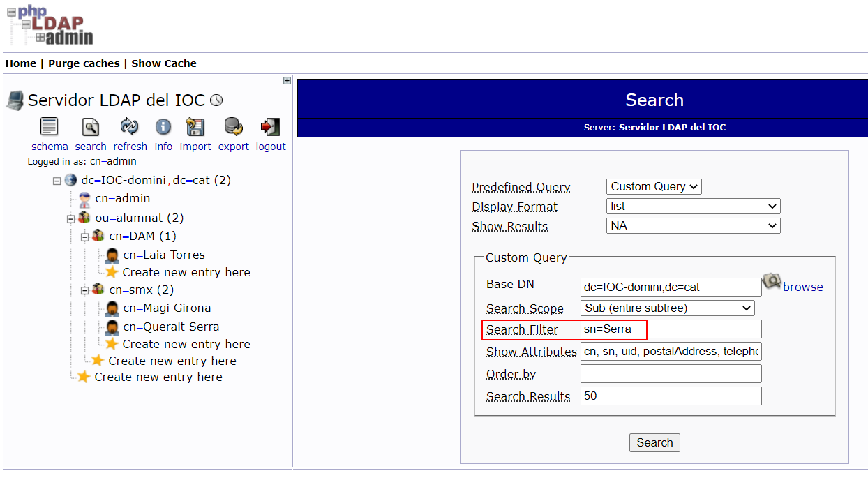
Task: Click Create new entry here under cn=DAM
Action: (186, 272)
